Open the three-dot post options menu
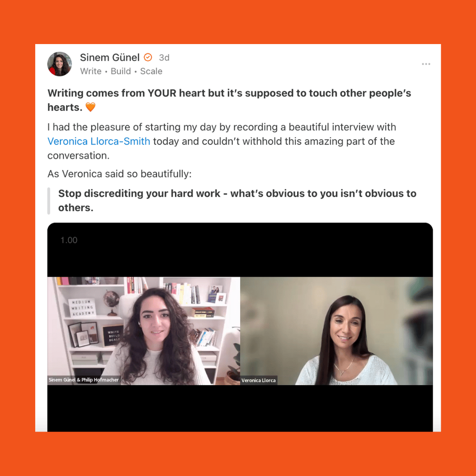This screenshot has width=476, height=476. (x=426, y=64)
